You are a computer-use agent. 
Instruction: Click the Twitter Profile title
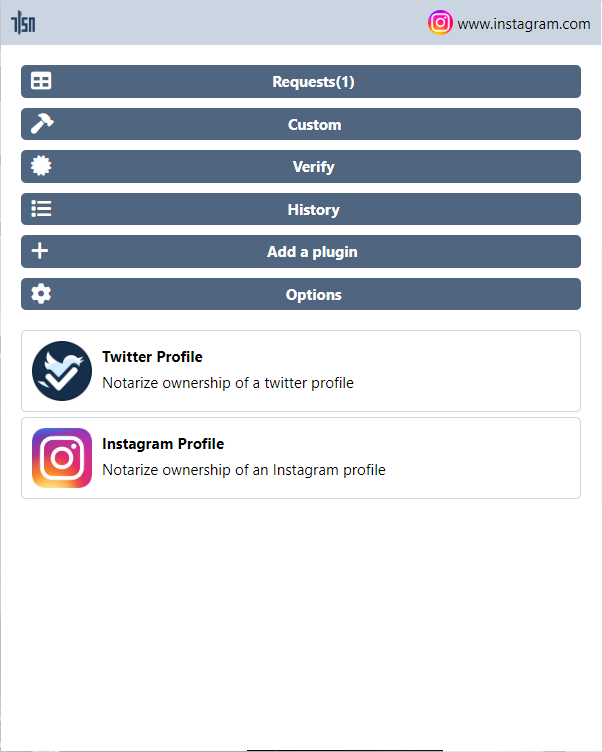(152, 357)
